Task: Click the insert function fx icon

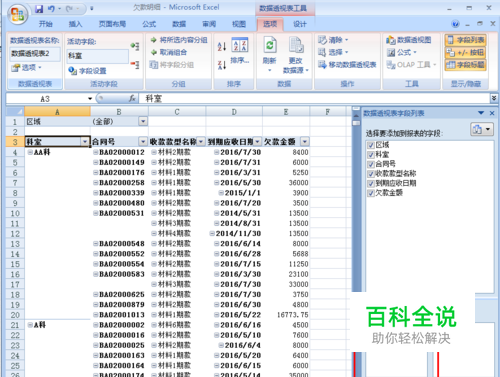Action: (x=132, y=98)
